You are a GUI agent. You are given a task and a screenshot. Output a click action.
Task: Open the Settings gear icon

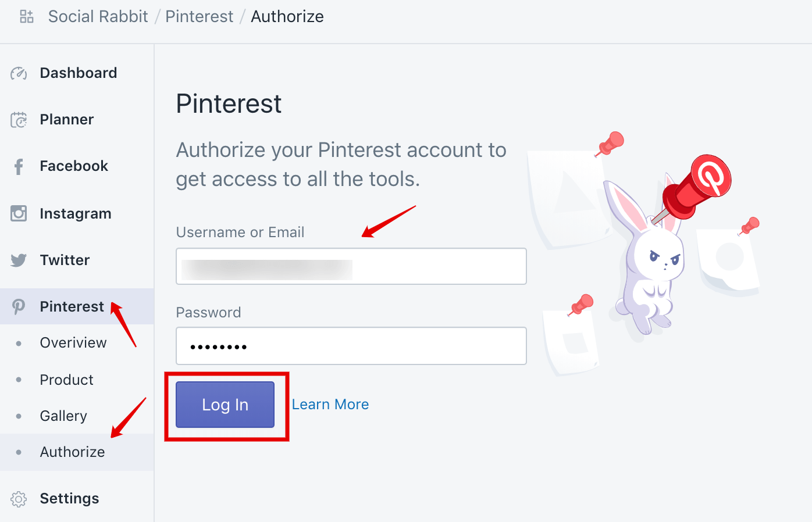(18, 498)
